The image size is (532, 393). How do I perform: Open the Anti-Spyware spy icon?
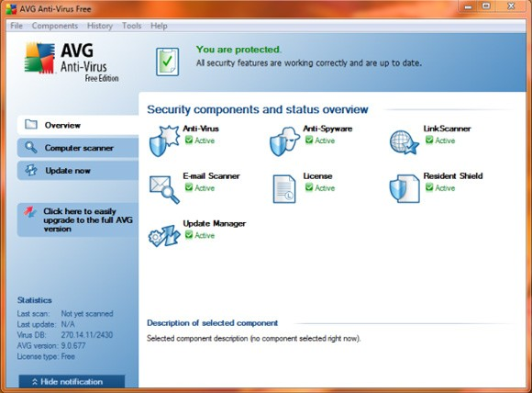click(284, 141)
